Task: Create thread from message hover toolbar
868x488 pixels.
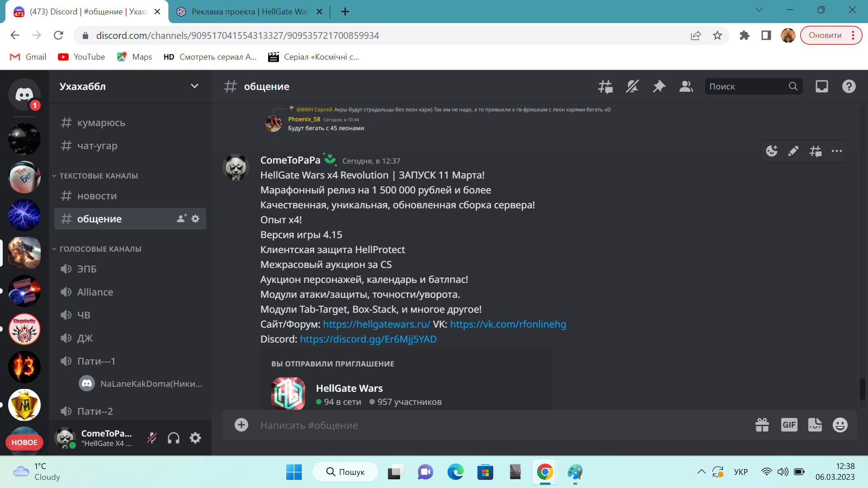Action: click(x=815, y=151)
